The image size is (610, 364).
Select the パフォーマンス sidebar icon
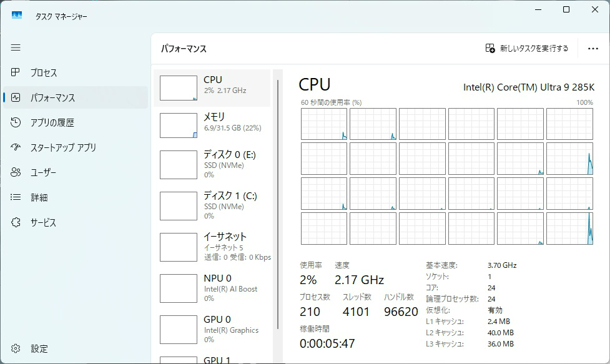16,97
